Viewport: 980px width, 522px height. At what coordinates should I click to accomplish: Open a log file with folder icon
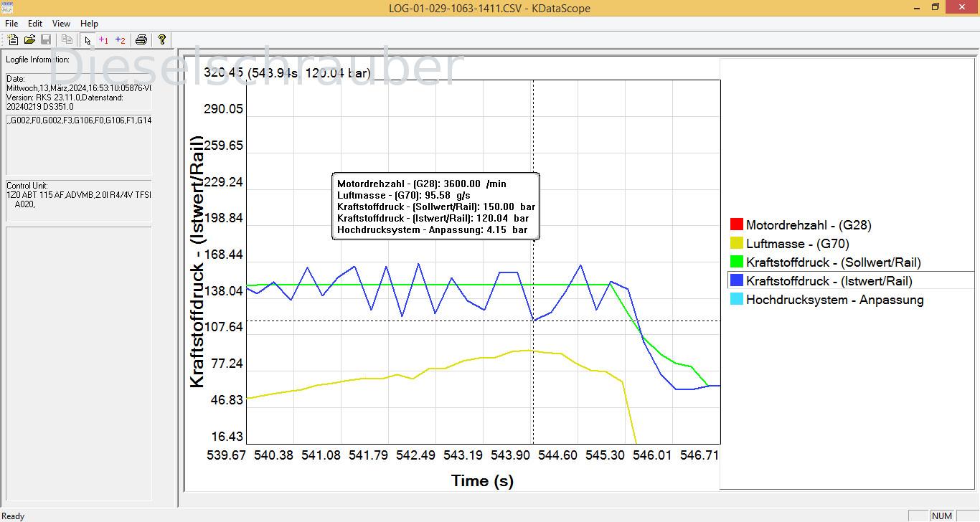point(29,40)
